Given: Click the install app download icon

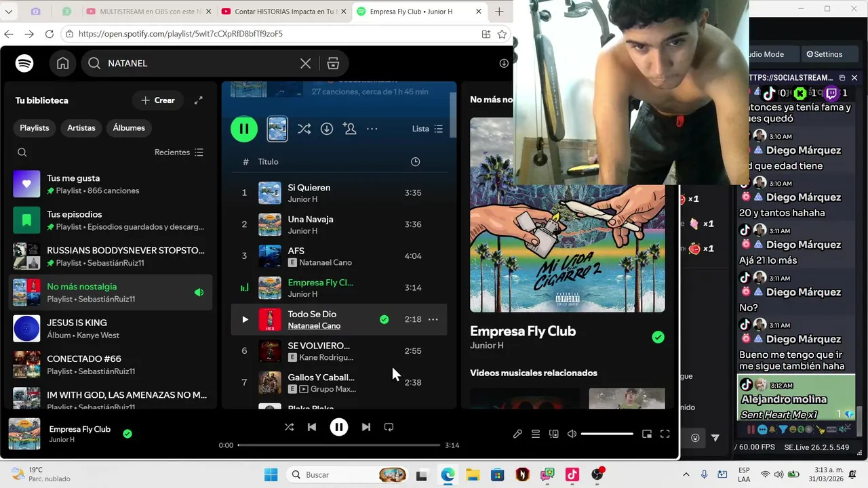Looking at the screenshot, I should [504, 63].
